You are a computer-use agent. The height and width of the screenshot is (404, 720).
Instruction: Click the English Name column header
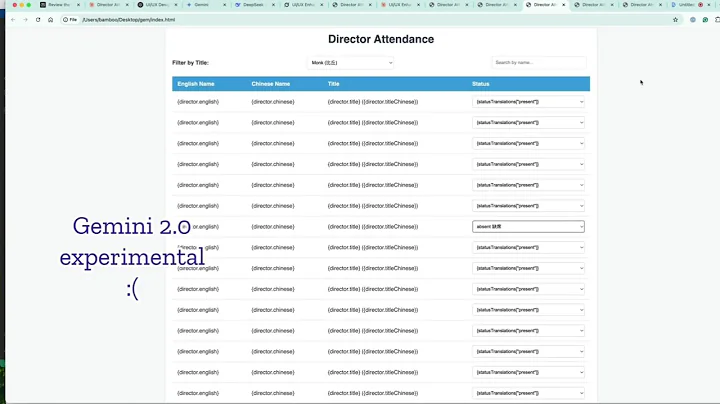pyautogui.click(x=196, y=84)
